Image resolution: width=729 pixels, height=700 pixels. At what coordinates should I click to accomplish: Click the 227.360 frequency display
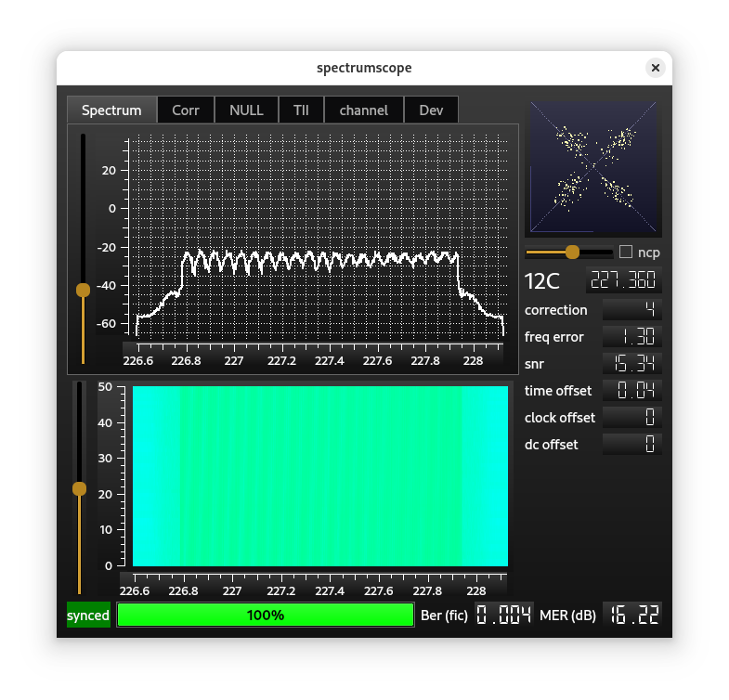(622, 281)
